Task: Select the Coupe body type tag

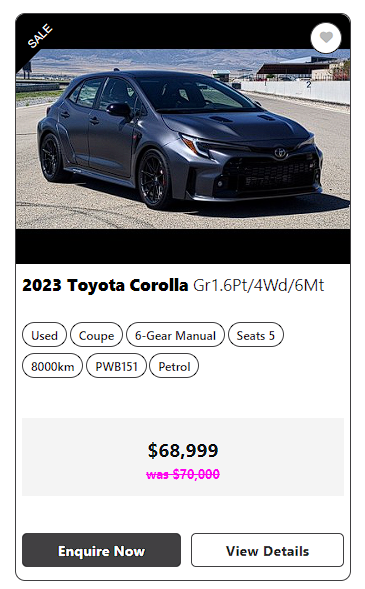Action: click(x=96, y=335)
